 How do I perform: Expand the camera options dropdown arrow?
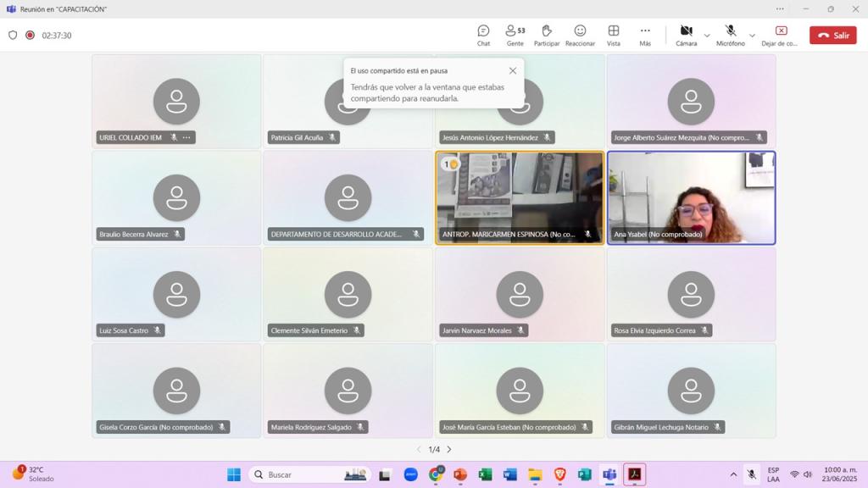pos(707,36)
